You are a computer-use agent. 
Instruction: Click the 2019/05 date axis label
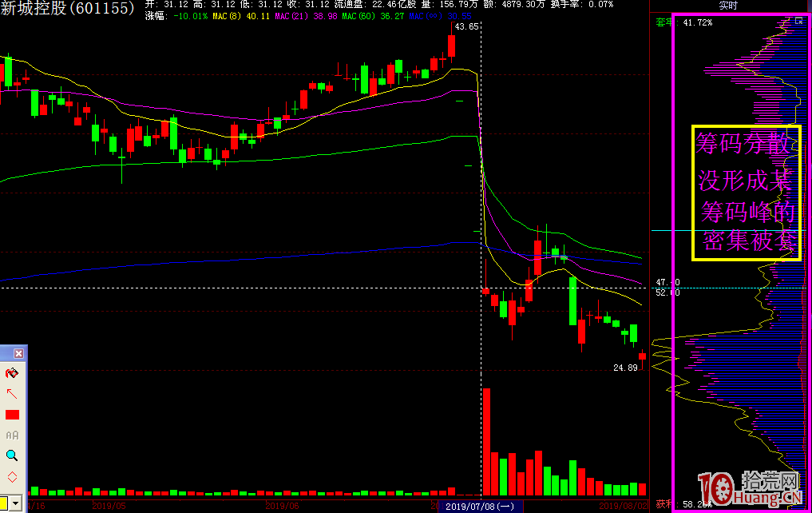pos(109,506)
